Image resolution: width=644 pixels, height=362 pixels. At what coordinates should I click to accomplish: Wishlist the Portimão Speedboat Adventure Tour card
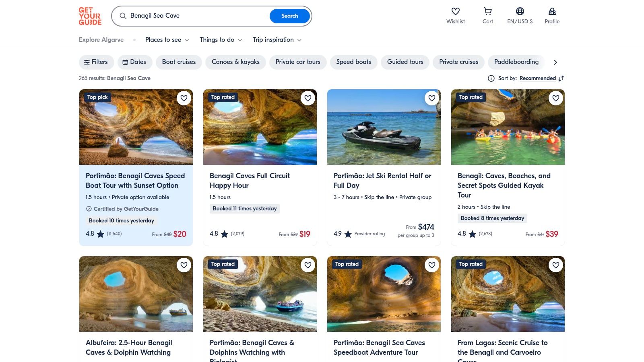432,265
